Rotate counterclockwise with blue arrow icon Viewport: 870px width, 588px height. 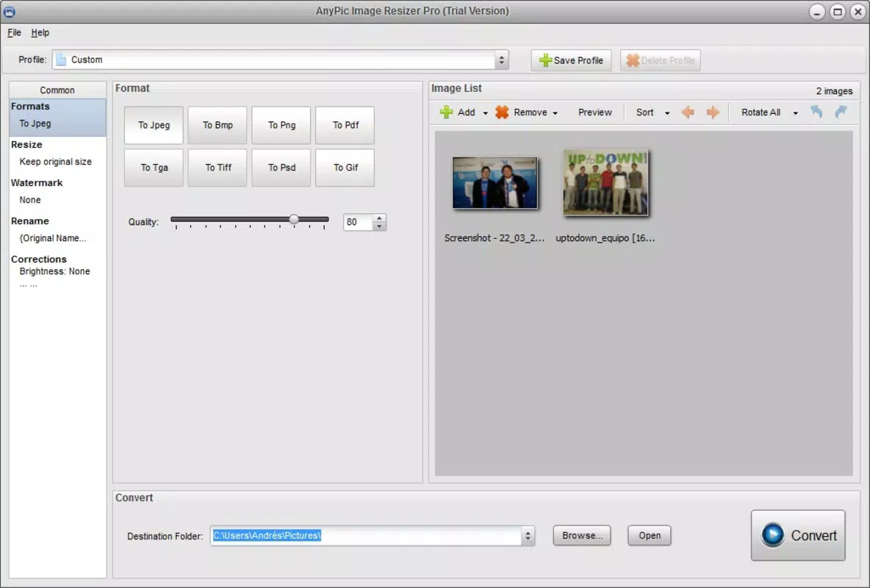tap(816, 112)
